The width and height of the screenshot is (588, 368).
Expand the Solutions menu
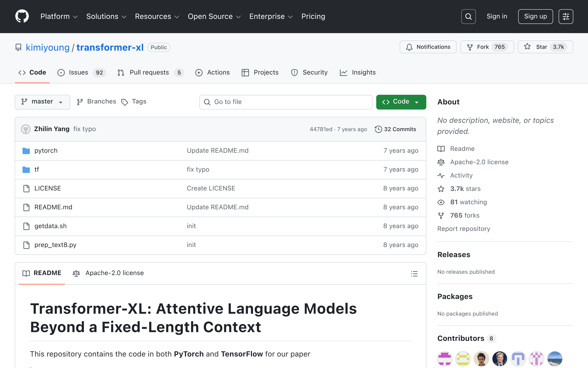coord(106,16)
